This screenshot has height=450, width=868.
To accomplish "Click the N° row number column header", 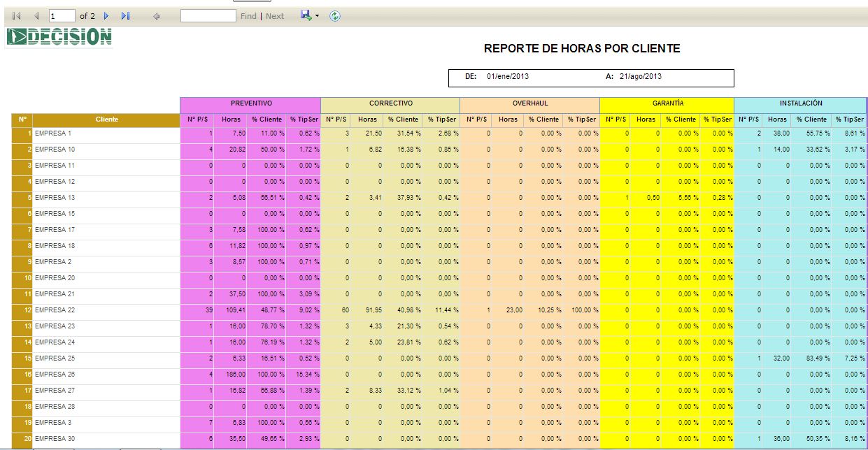I will (x=22, y=119).
